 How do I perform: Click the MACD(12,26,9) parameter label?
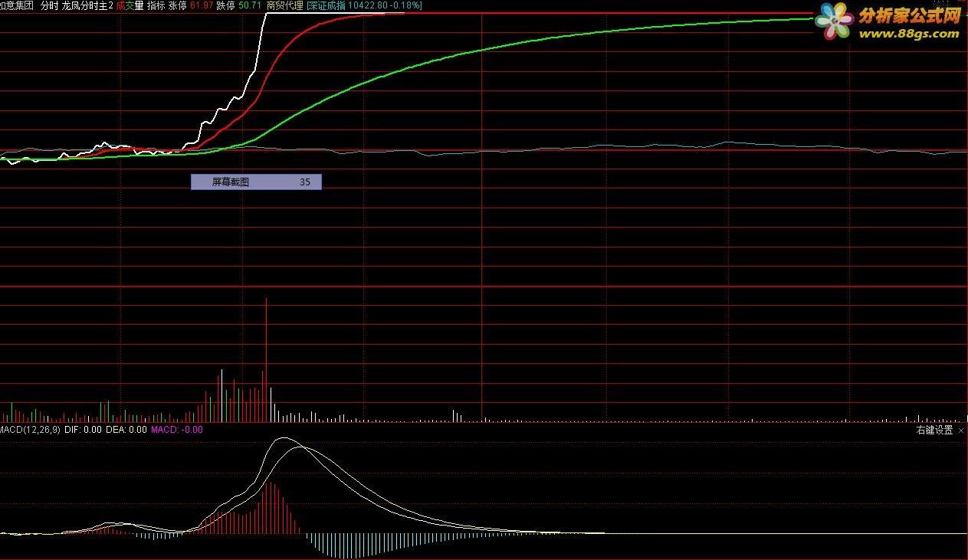[x=31, y=431]
